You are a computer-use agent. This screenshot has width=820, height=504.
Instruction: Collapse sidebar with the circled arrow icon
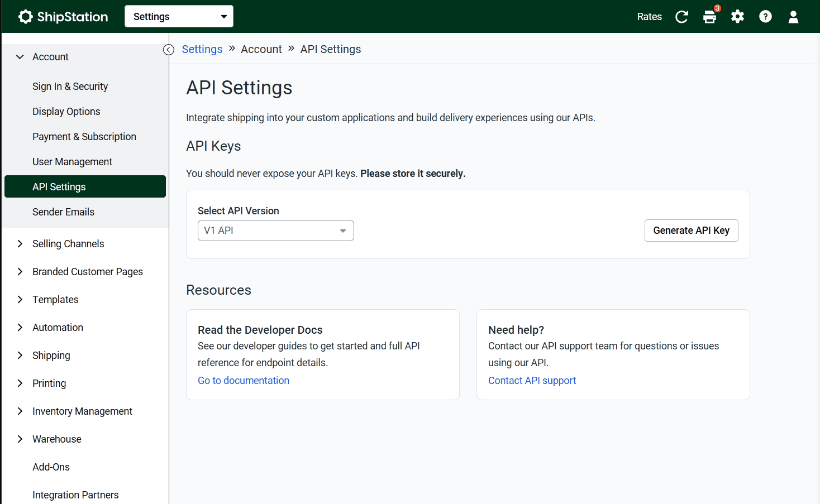(x=169, y=50)
